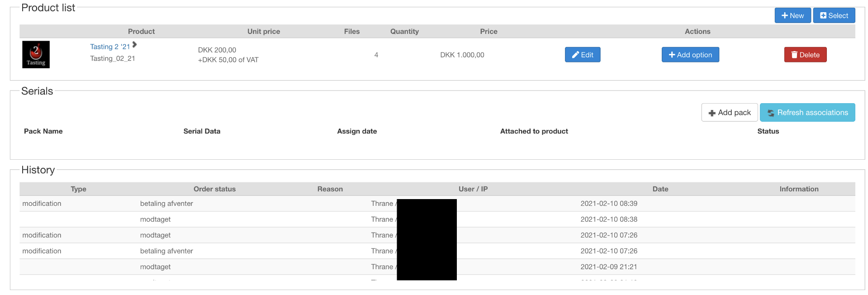Select the 2021-02-10 08:39 history row

(x=609, y=204)
